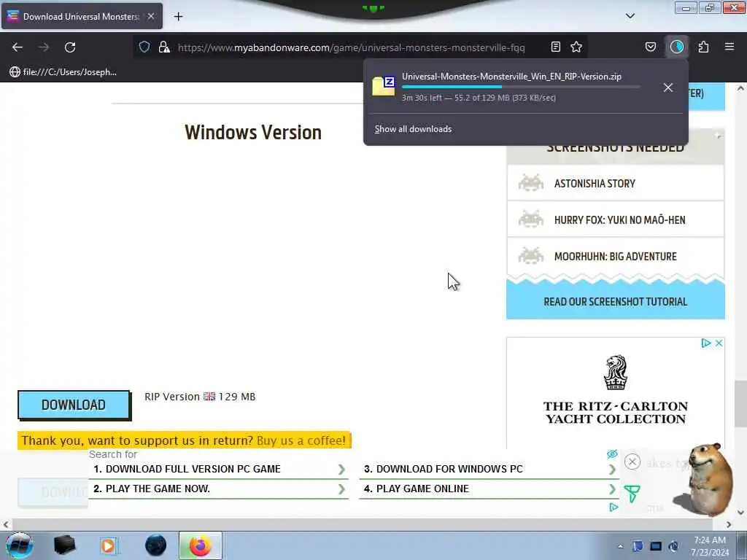Click the hide-ad eye icon
The image size is (747, 560).
tap(612, 454)
